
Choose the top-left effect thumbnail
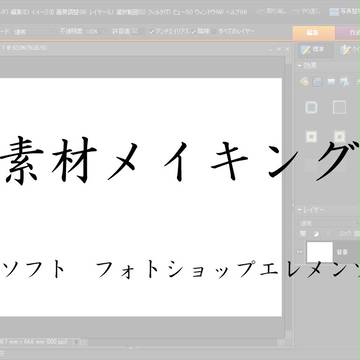[x=311, y=108]
